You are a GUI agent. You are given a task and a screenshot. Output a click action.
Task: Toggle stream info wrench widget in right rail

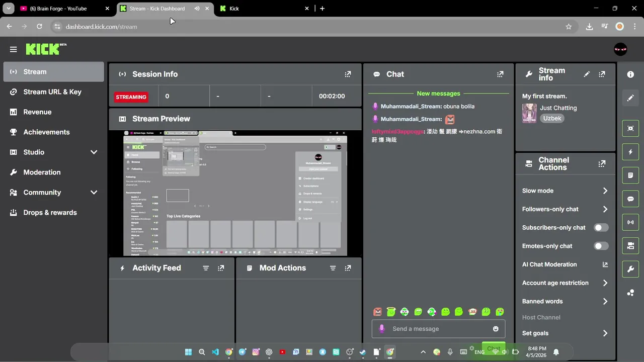630,269
